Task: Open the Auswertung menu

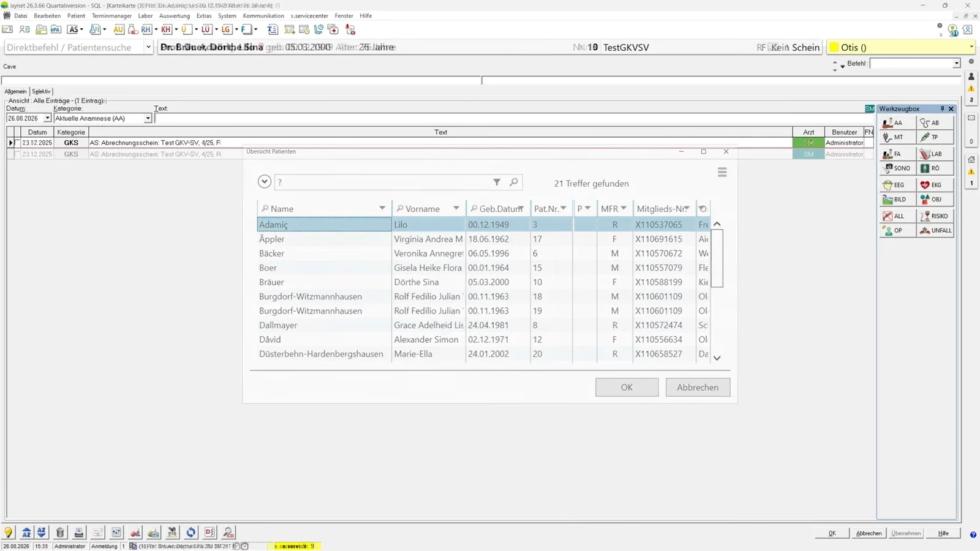Action: coord(175,16)
